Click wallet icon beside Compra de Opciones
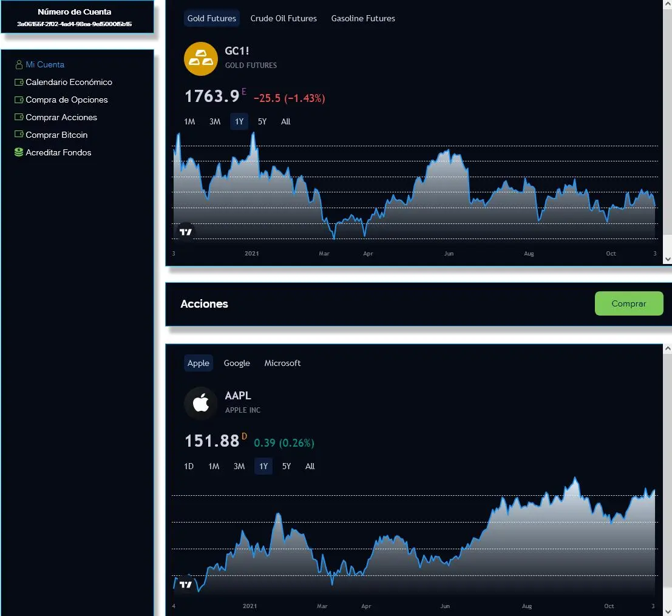This screenshot has height=616, width=672. tap(19, 100)
